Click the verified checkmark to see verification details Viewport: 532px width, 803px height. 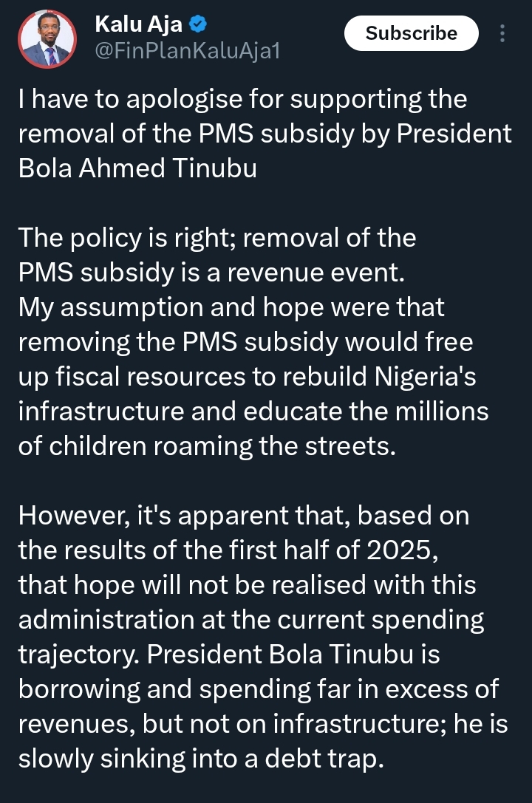(197, 23)
